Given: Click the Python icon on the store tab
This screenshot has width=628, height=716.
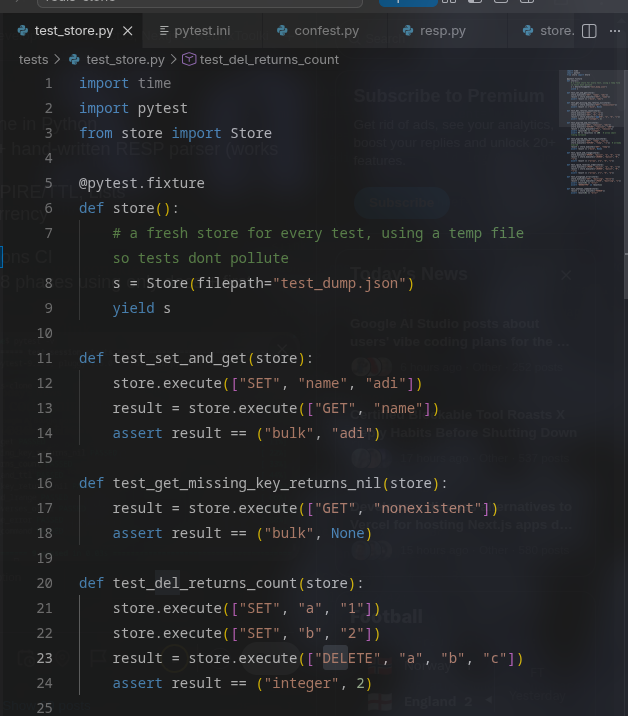Looking at the screenshot, I should point(528,31).
